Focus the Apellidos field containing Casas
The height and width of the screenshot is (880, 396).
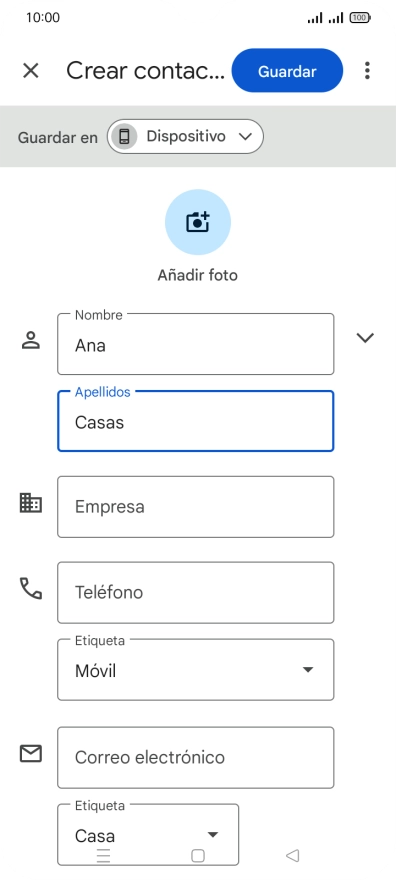196,421
